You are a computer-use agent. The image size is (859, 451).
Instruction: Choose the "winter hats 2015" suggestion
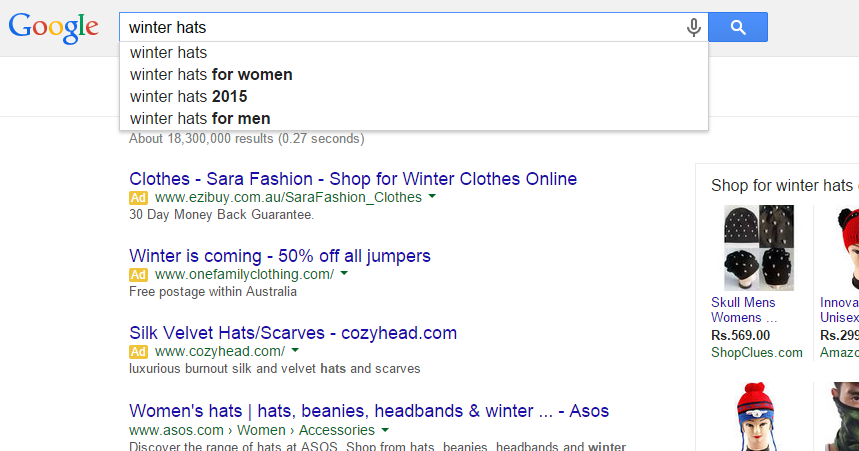(x=414, y=96)
